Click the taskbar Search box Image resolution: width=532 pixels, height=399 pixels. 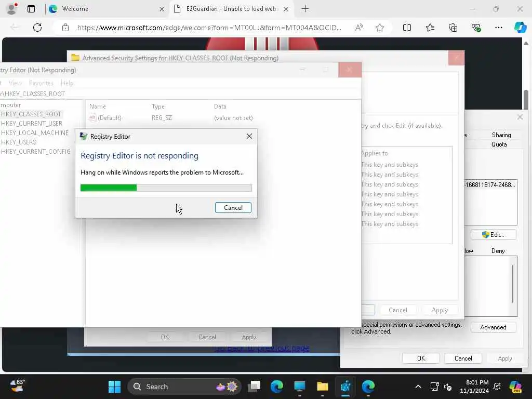(184, 387)
